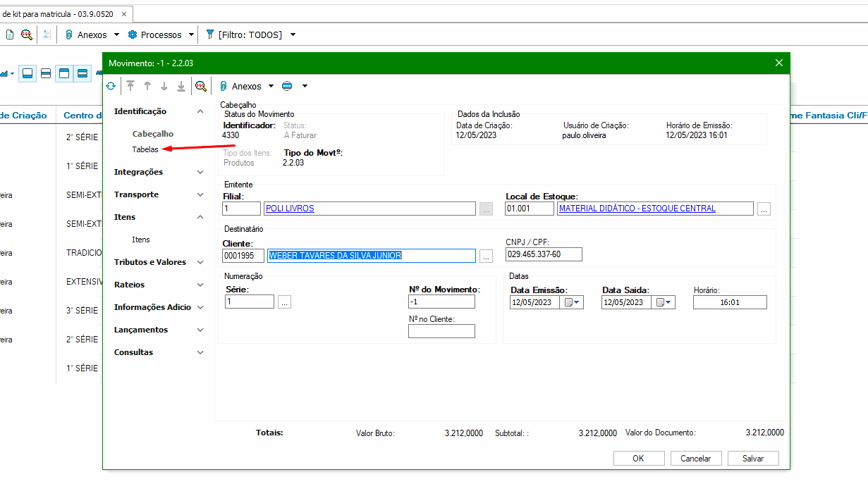Select Itens sub-item in sidebar

141,240
